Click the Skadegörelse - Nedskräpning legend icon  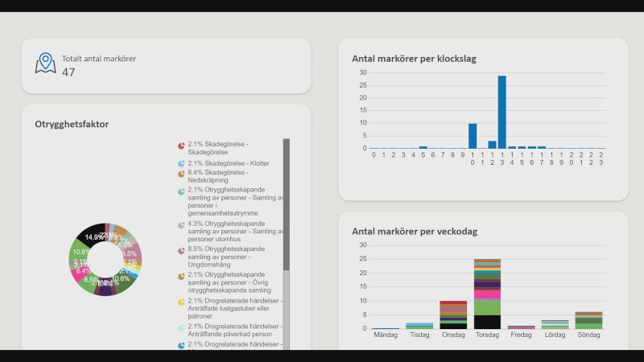181,173
